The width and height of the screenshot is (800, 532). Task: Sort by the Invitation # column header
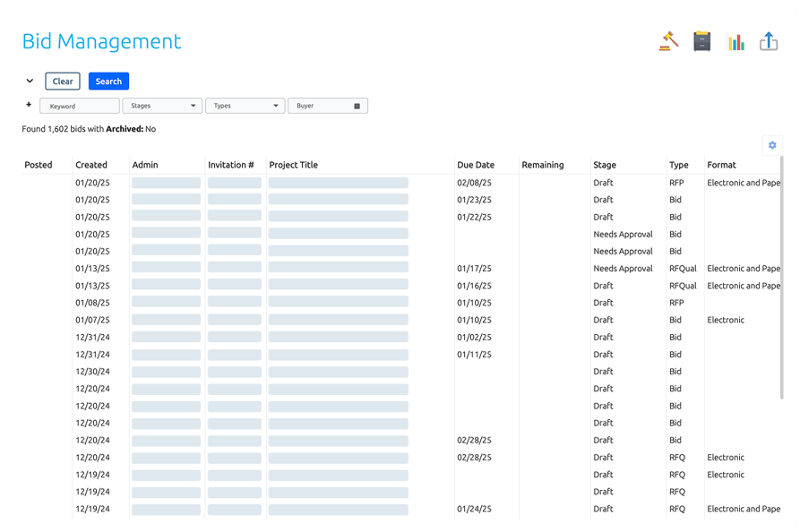click(230, 165)
